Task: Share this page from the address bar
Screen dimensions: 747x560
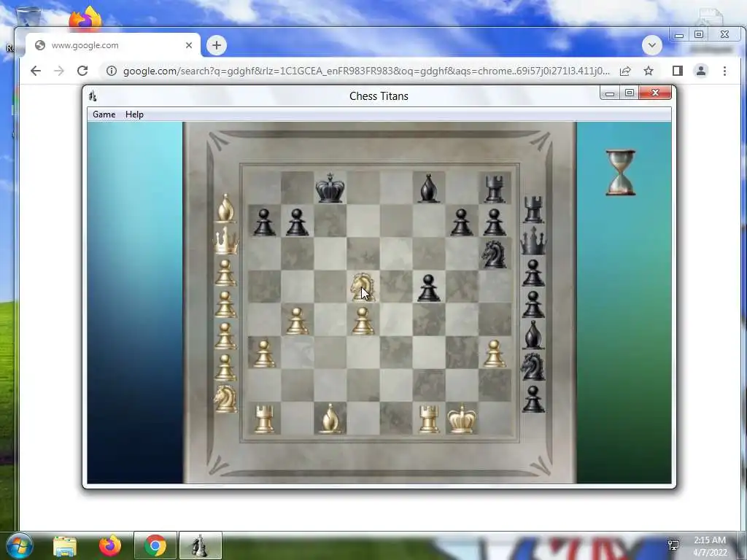Action: (x=625, y=71)
